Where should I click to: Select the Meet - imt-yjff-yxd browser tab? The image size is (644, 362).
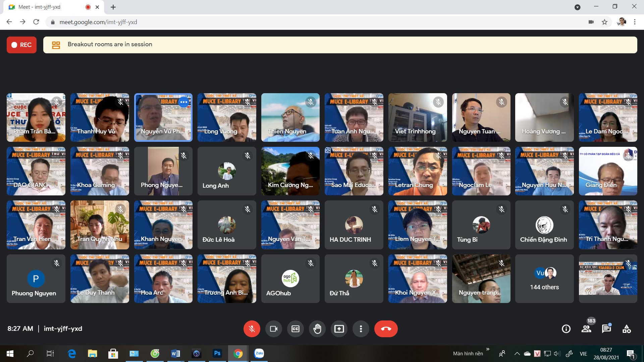click(54, 7)
